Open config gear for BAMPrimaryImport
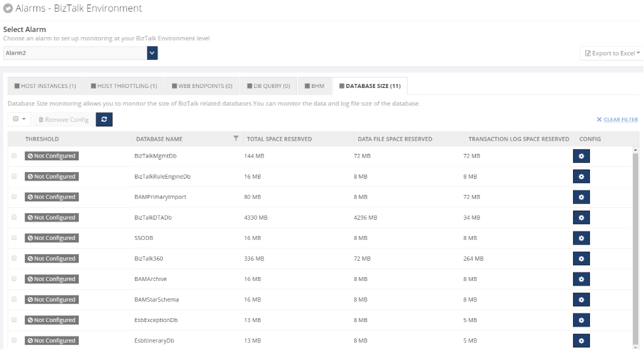Screen dimensions: 644x354 (x=581, y=198)
